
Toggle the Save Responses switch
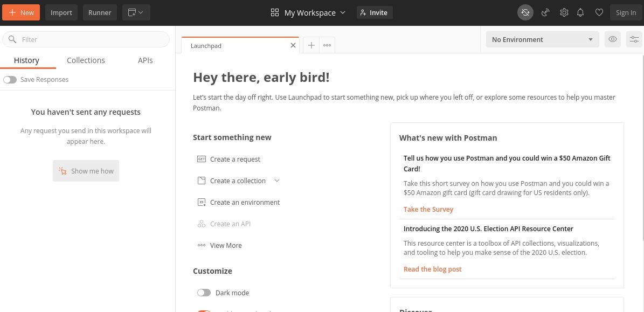(x=10, y=80)
